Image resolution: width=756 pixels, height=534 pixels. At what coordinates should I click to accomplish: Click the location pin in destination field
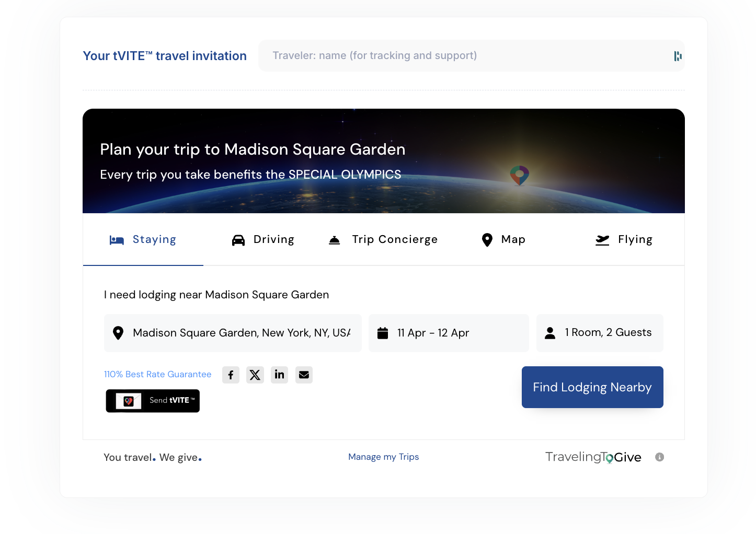(118, 333)
